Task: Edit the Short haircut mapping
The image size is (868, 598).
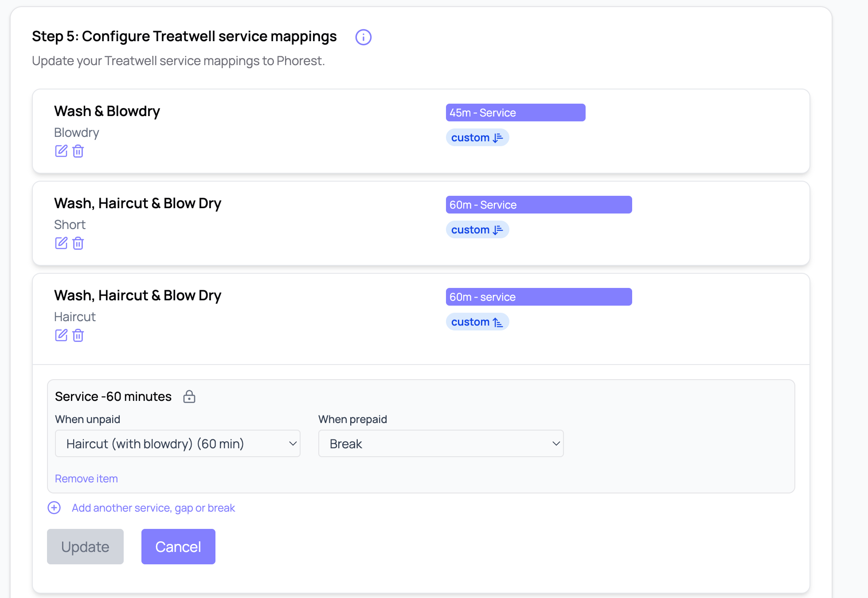Action: pyautogui.click(x=61, y=243)
